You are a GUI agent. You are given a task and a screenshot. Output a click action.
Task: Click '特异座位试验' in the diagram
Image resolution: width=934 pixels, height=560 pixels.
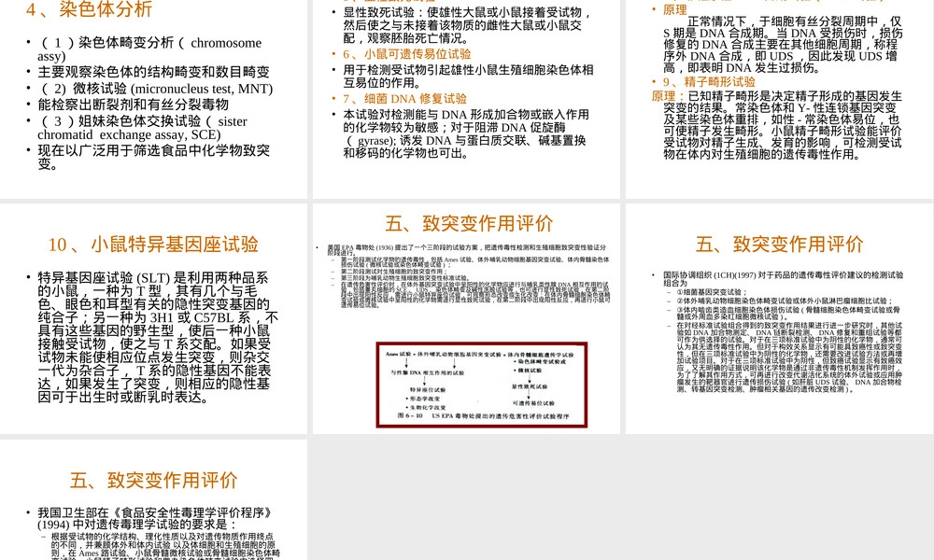428,389
